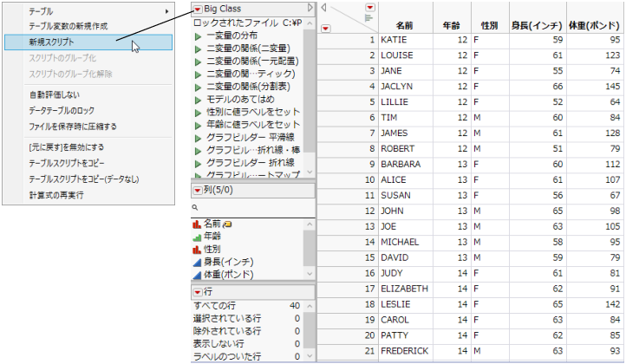Collapse the table panel with outlined right-pointing triangle
This screenshot has width=626, height=364.
[x=310, y=8]
